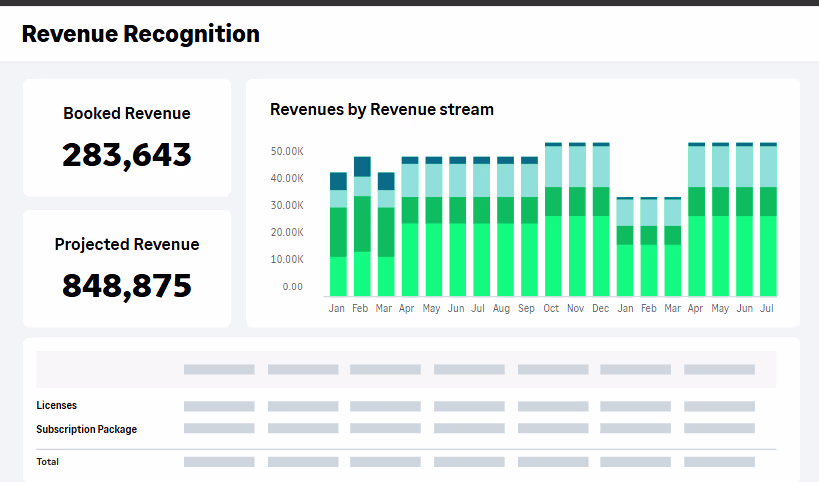Click the Revenues by Revenue stream heading
The height and width of the screenshot is (482, 819).
[382, 109]
